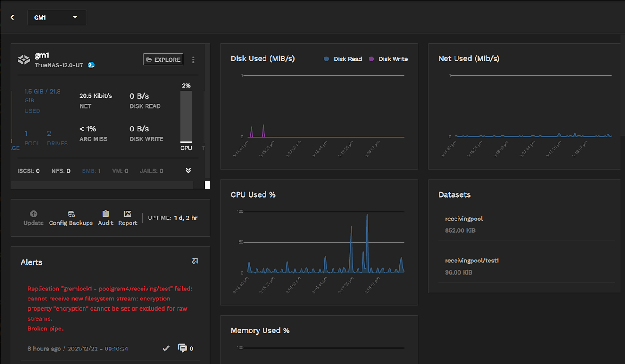Open the Audit clipboard icon
The height and width of the screenshot is (364, 625).
pos(105,214)
